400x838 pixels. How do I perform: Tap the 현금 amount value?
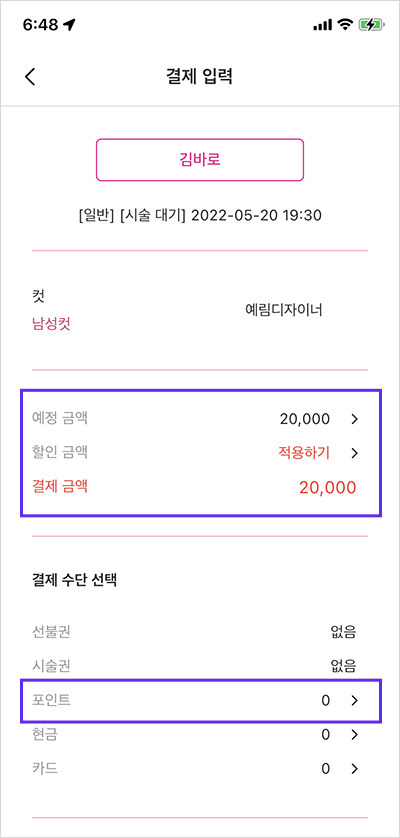point(326,735)
